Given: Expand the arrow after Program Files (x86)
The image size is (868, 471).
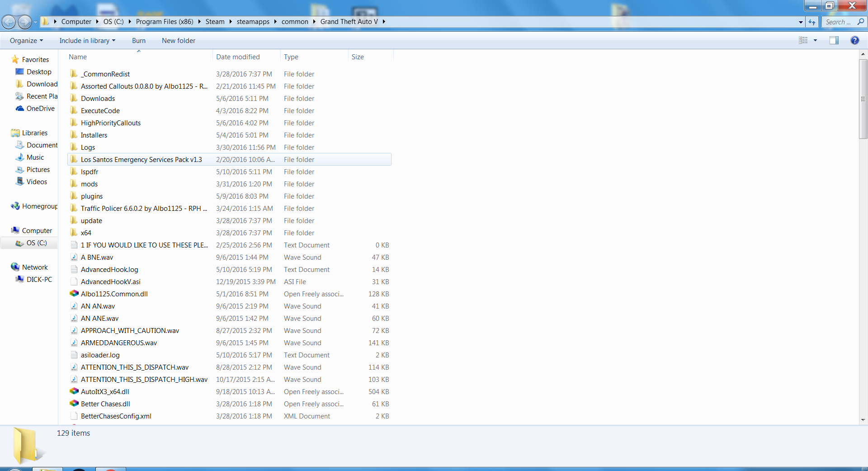Looking at the screenshot, I should click(199, 21).
